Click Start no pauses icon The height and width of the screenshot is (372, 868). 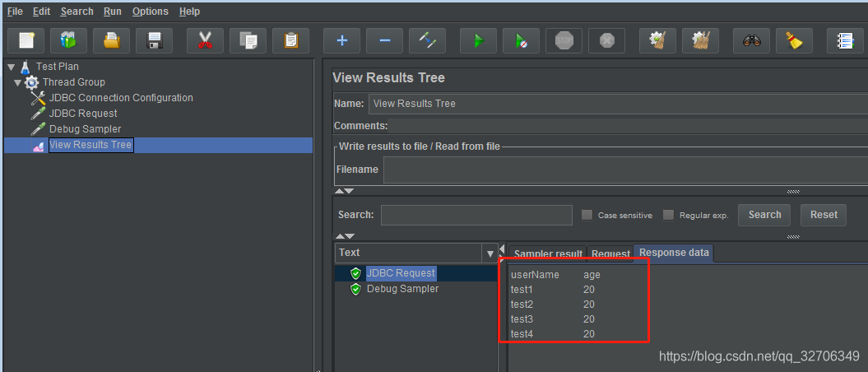(522, 40)
